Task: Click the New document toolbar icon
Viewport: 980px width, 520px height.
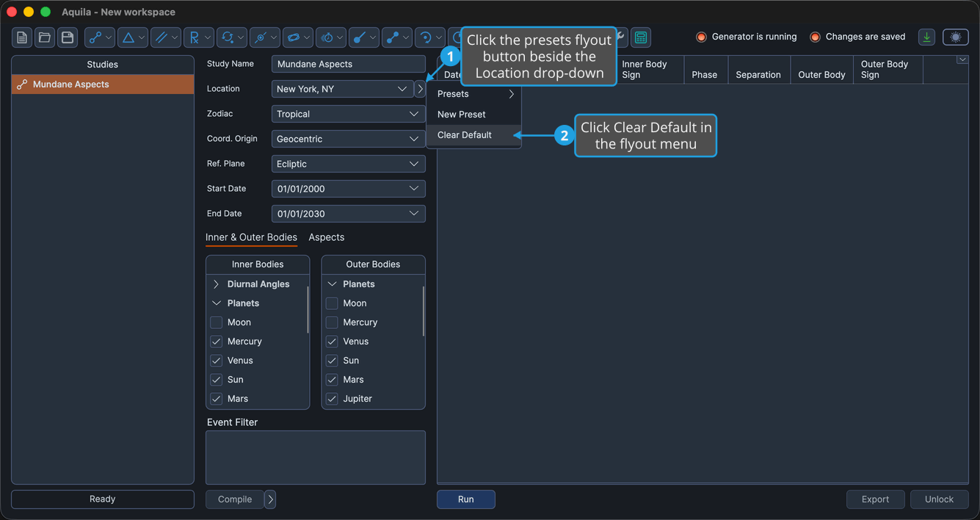Action: point(22,37)
